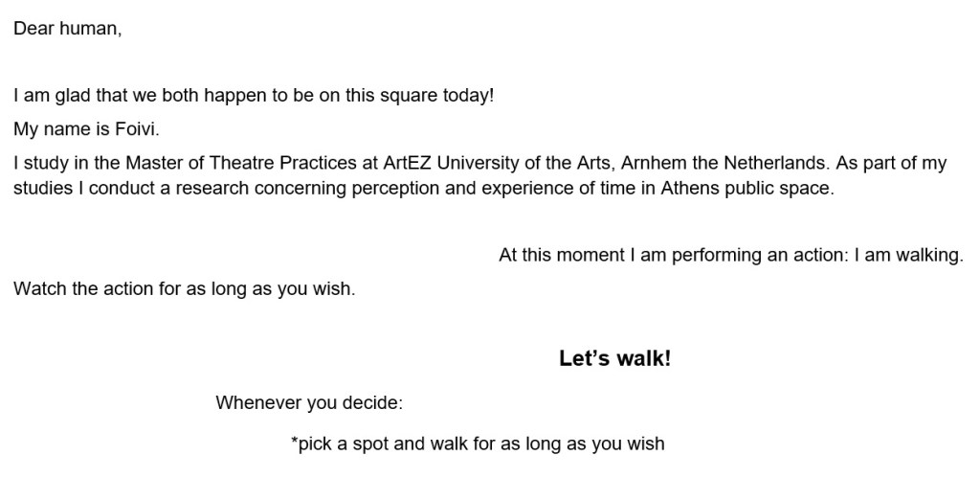Click the phrase "I am glad"
Image resolution: width=980 pixels, height=501 pixels.
[48, 97]
